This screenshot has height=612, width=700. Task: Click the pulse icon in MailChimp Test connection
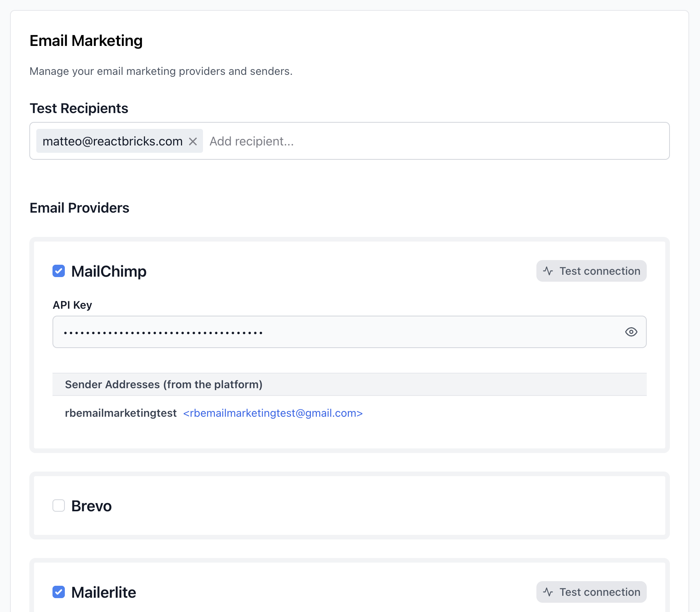click(548, 271)
